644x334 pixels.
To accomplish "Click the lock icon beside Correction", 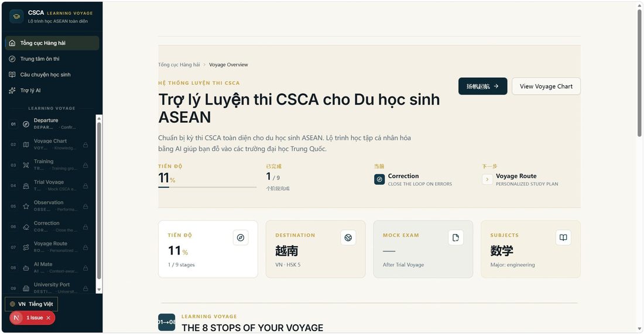I will [85, 227].
